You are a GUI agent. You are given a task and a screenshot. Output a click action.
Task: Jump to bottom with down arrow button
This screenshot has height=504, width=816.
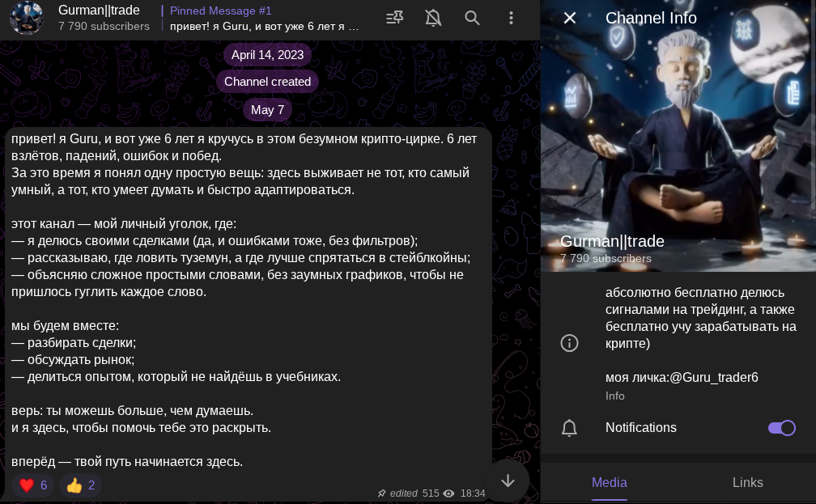coord(508,481)
